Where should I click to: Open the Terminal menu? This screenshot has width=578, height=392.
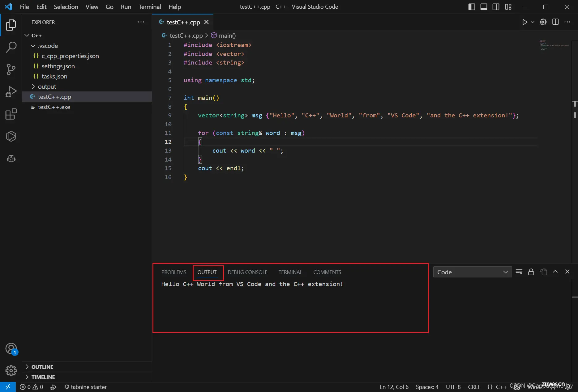point(150,7)
